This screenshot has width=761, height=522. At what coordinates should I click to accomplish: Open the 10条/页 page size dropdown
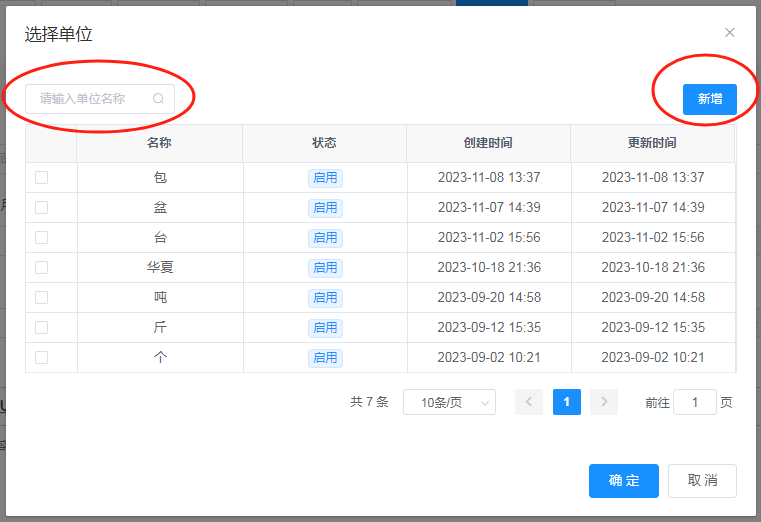coord(449,402)
